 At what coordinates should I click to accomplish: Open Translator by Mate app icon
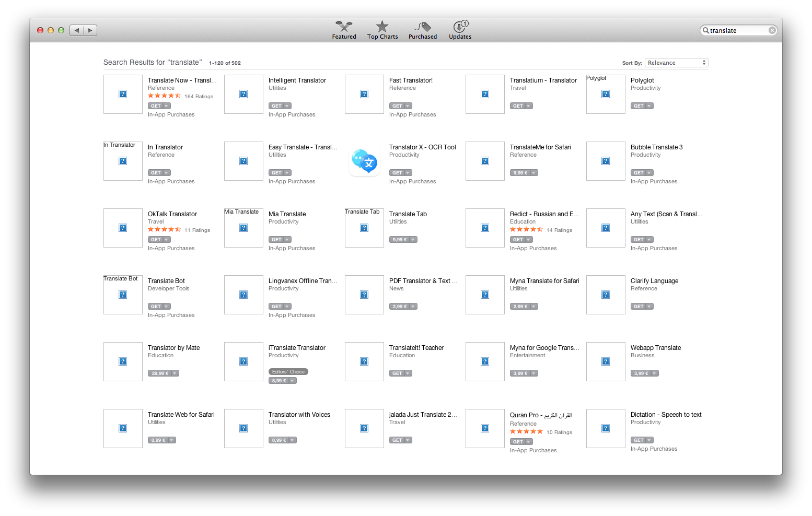(123, 361)
